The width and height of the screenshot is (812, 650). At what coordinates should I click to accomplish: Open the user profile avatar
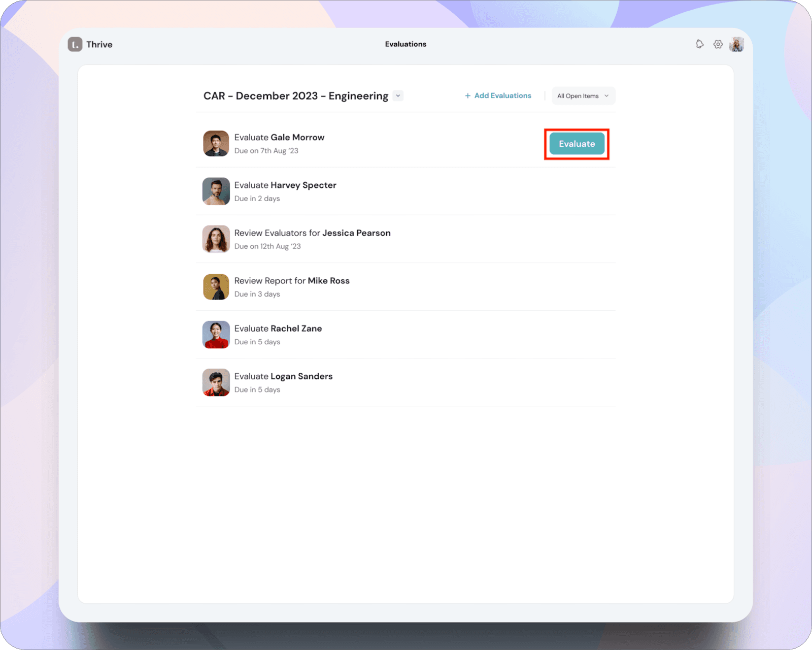coord(736,44)
